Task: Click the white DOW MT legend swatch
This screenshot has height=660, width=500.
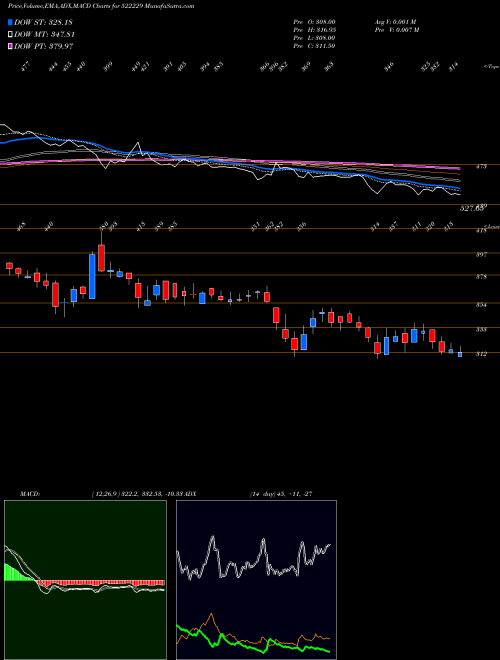Action: pos(11,34)
